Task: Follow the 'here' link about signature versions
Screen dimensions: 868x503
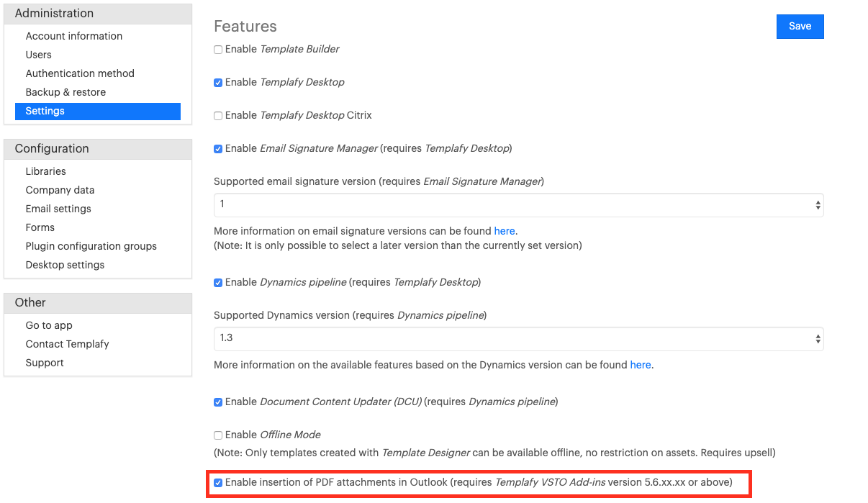Action: [x=505, y=231]
